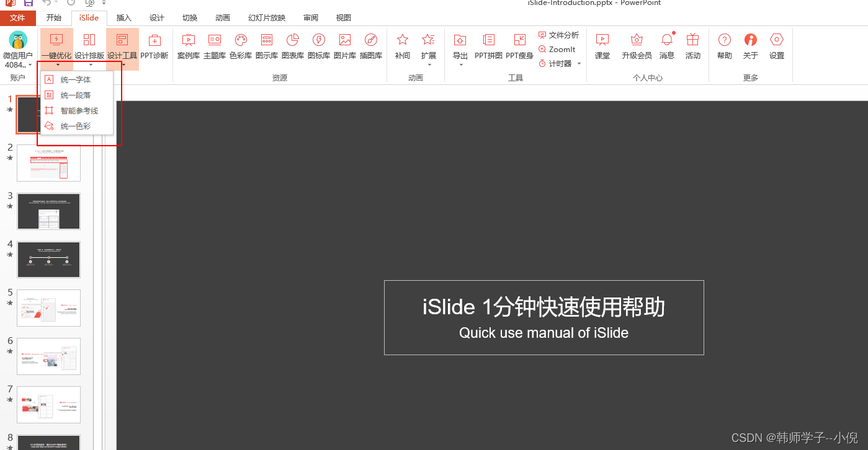Open the PPT瘦身 slimming tool
868x450 pixels.
pyautogui.click(x=520, y=46)
